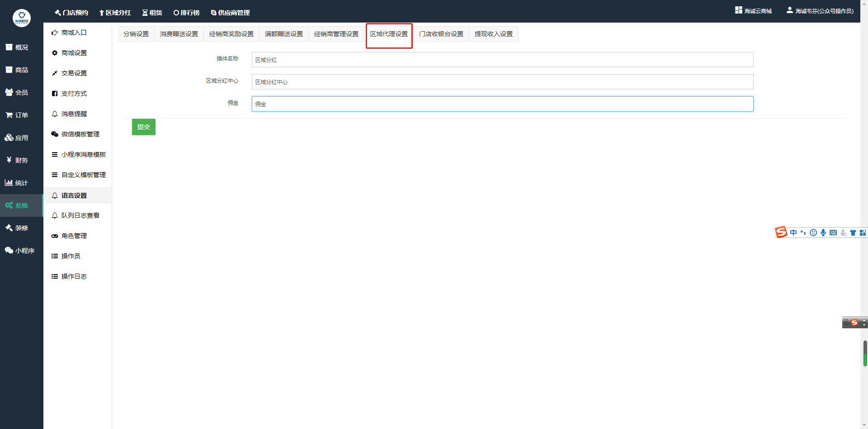Focus the 区域分红中心 input field
This screenshot has width=868, height=429.
[503, 82]
